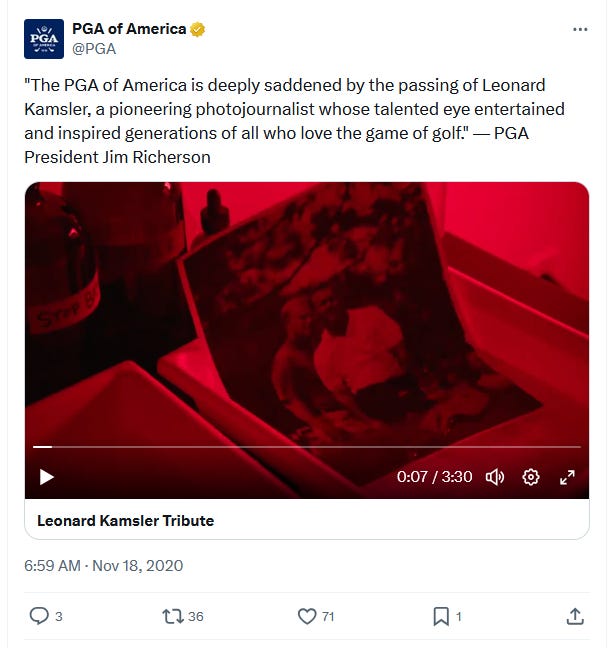Open video settings via the gear icon
This screenshot has height=648, width=612.
pos(531,477)
